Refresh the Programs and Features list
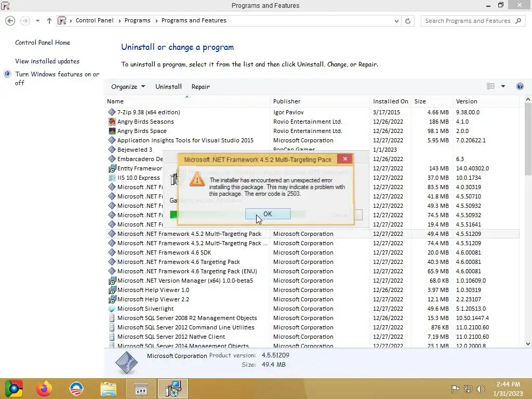This screenshot has width=532, height=399. [408, 21]
